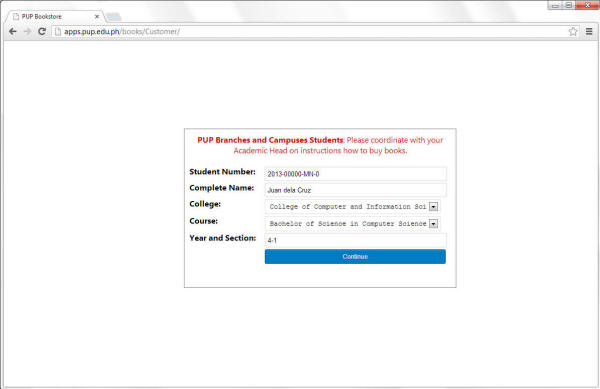Focus the Complete Name input field

[355, 190]
